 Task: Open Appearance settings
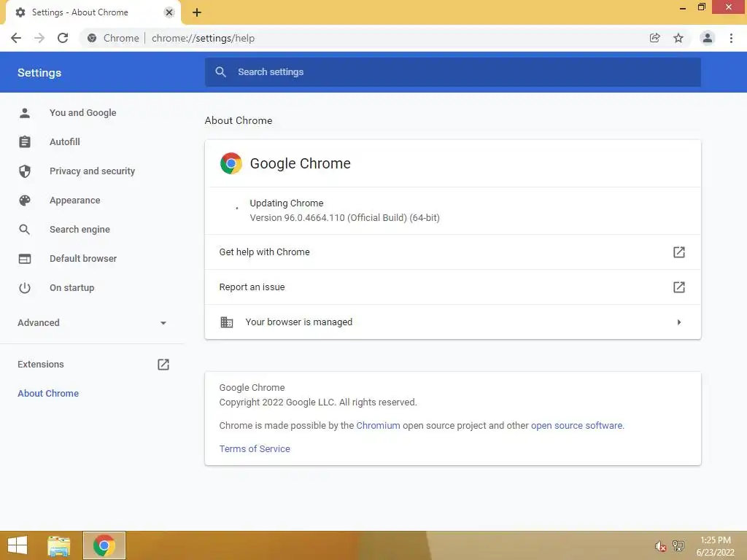click(x=75, y=201)
